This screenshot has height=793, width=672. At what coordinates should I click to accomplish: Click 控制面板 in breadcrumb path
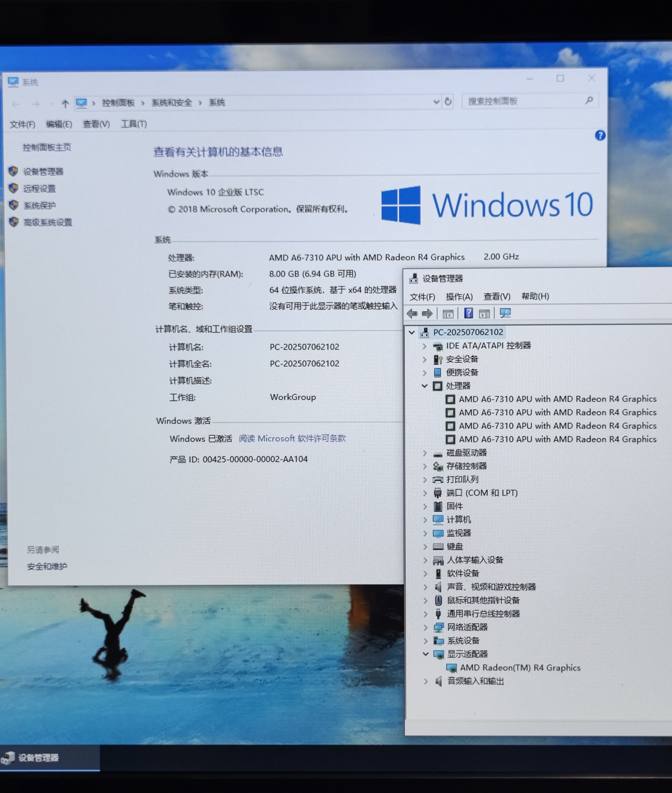pyautogui.click(x=118, y=103)
